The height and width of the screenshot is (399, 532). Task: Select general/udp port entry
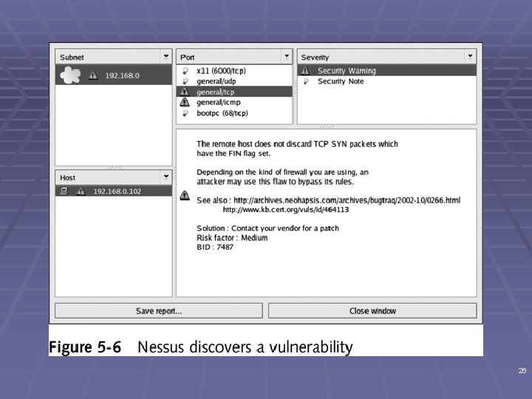(234, 81)
